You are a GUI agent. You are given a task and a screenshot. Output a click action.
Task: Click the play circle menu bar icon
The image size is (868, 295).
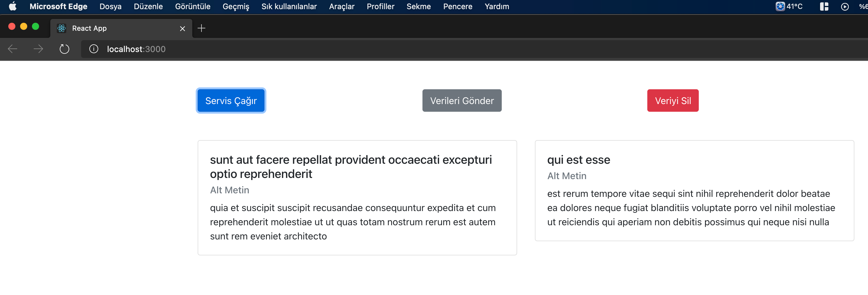[x=845, y=7]
